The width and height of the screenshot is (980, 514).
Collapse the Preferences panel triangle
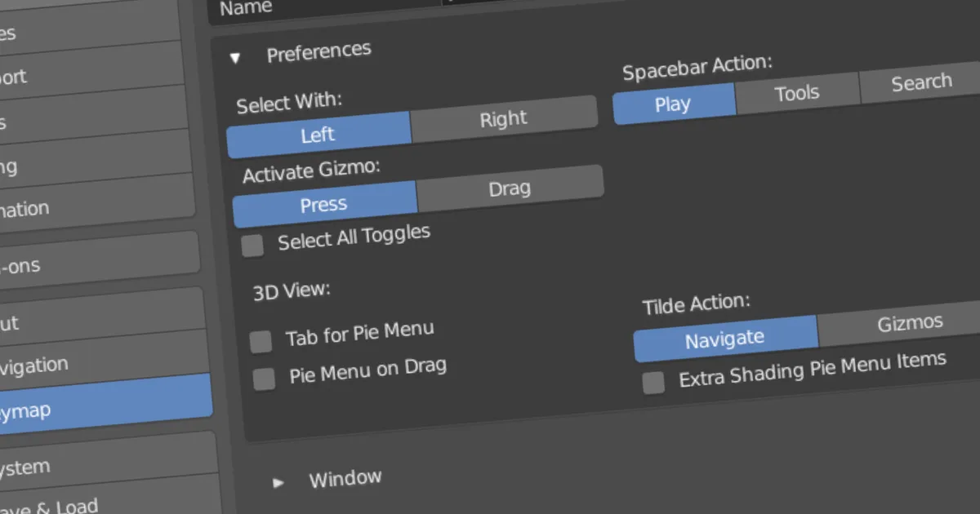(236, 58)
